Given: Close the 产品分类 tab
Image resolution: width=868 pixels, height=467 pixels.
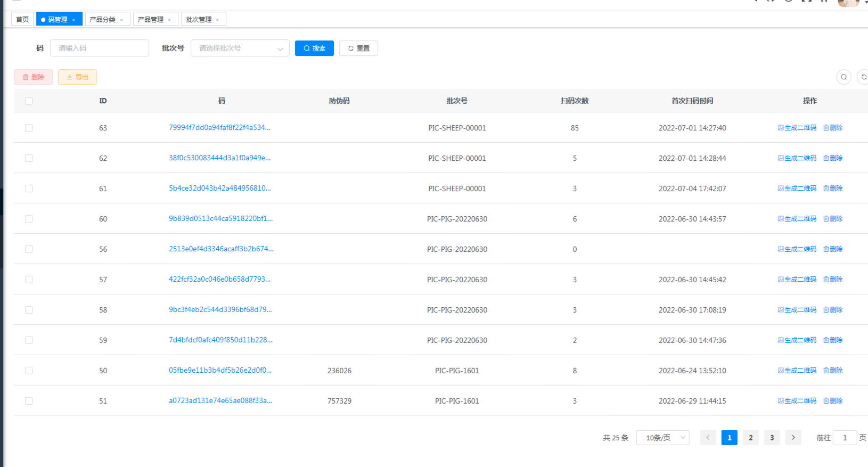Looking at the screenshot, I should (x=121, y=20).
